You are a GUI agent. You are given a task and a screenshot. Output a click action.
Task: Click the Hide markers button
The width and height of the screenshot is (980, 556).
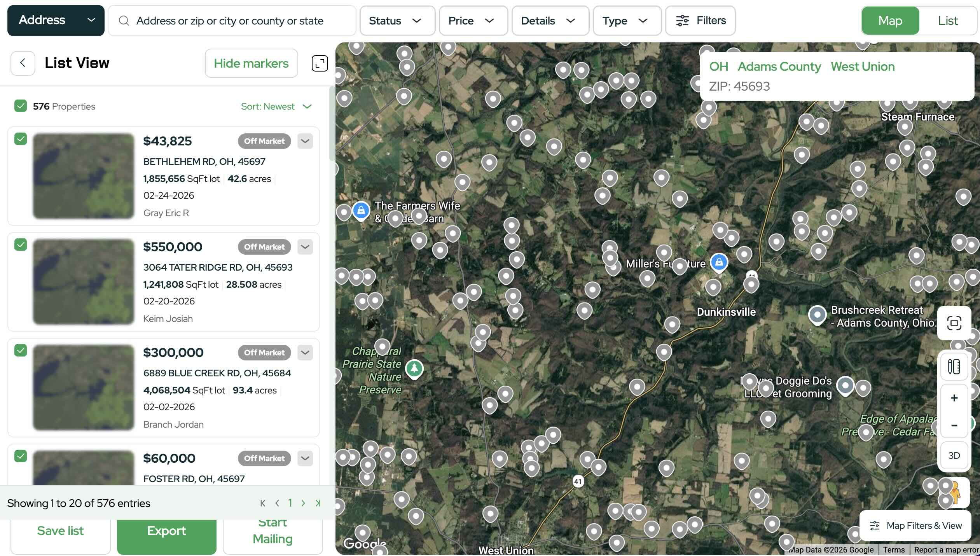point(251,63)
